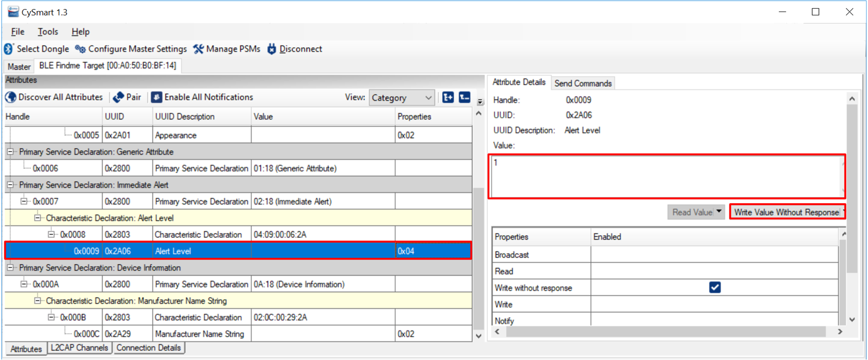Collapse the Device Information service declaration
The width and height of the screenshot is (868, 360).
pyautogui.click(x=10, y=268)
